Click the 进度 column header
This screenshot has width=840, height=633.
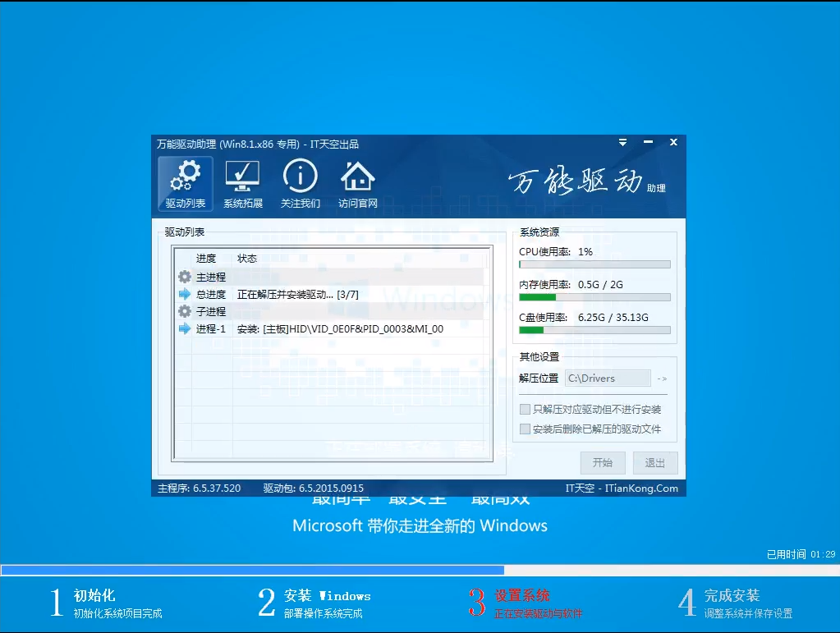(x=206, y=259)
